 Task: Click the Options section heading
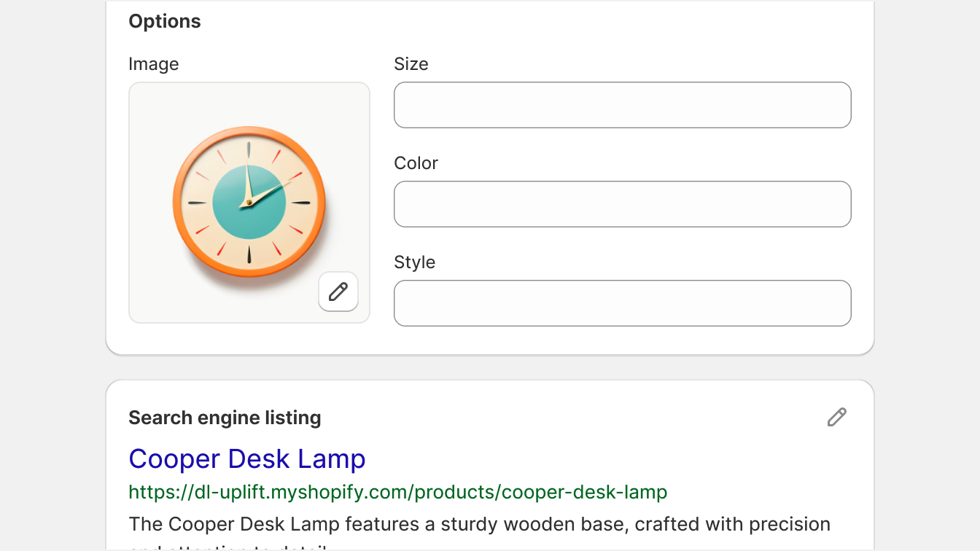click(165, 21)
